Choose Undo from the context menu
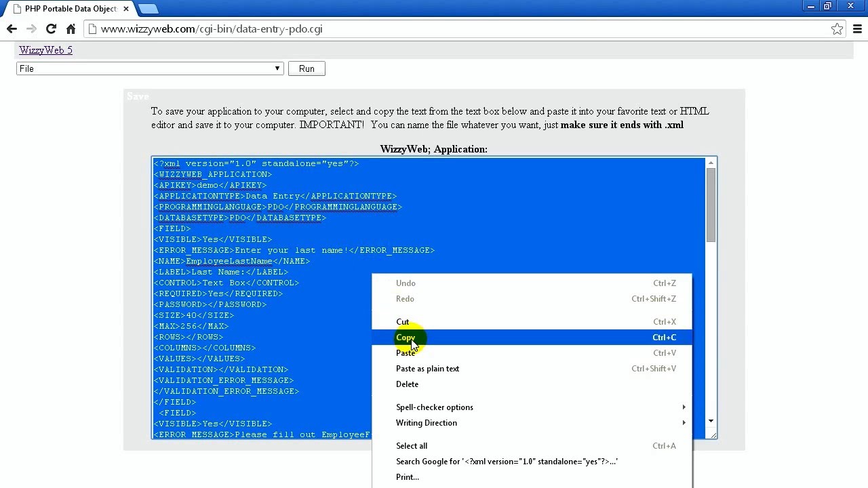868x488 pixels. click(x=532, y=283)
